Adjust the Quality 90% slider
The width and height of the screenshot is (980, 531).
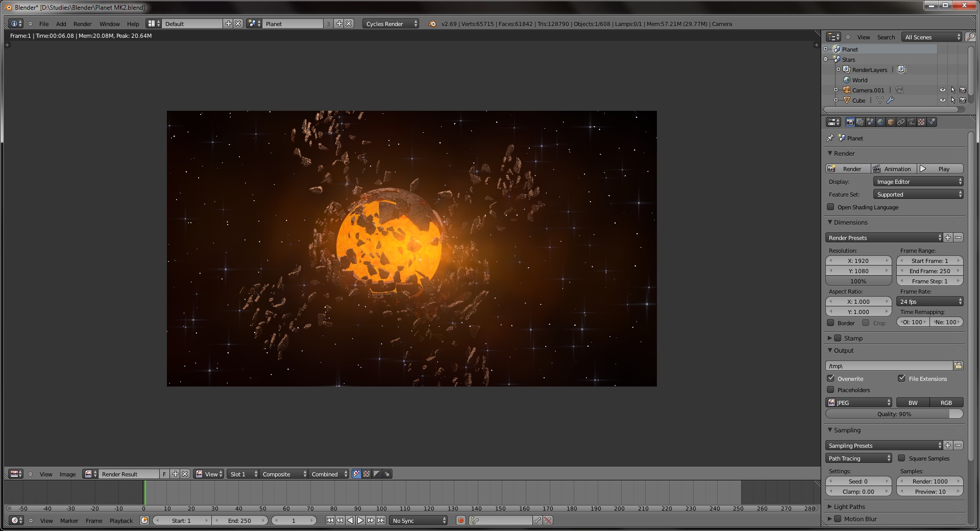click(x=894, y=414)
